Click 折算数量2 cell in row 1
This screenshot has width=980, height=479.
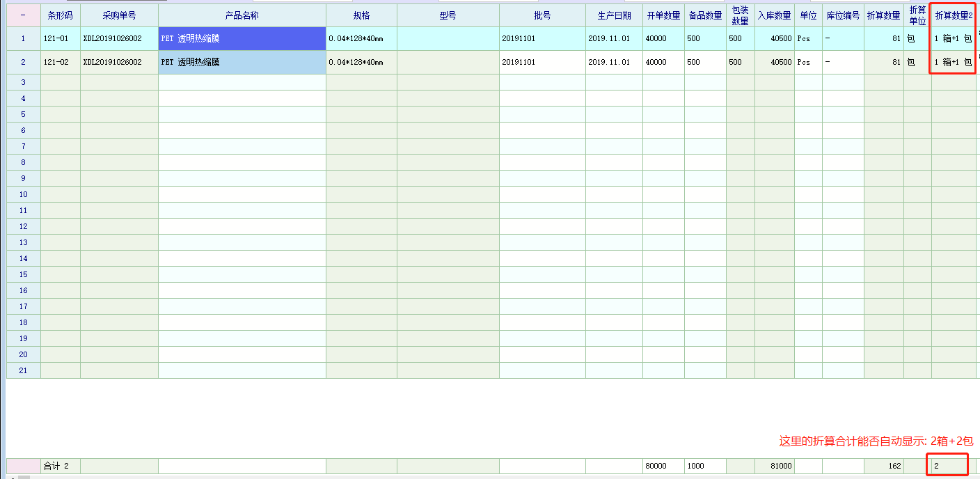[x=953, y=39]
